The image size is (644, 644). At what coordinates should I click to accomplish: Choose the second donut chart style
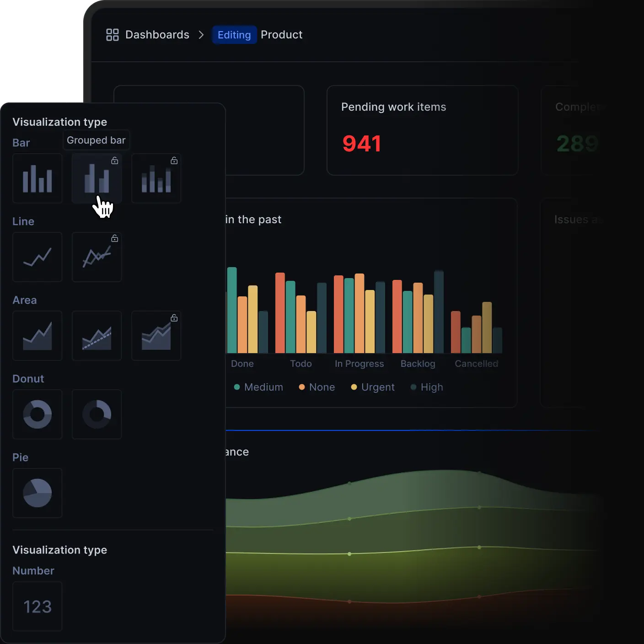click(97, 414)
